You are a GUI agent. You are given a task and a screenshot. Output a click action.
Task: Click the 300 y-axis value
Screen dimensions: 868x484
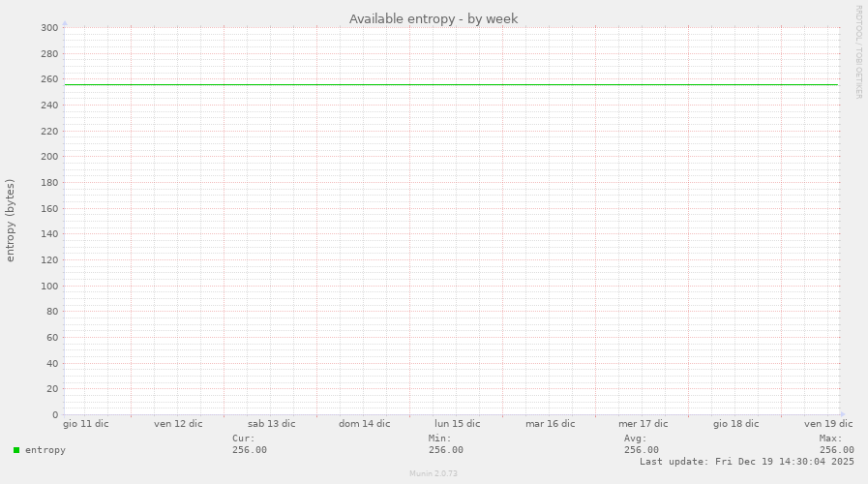49,28
